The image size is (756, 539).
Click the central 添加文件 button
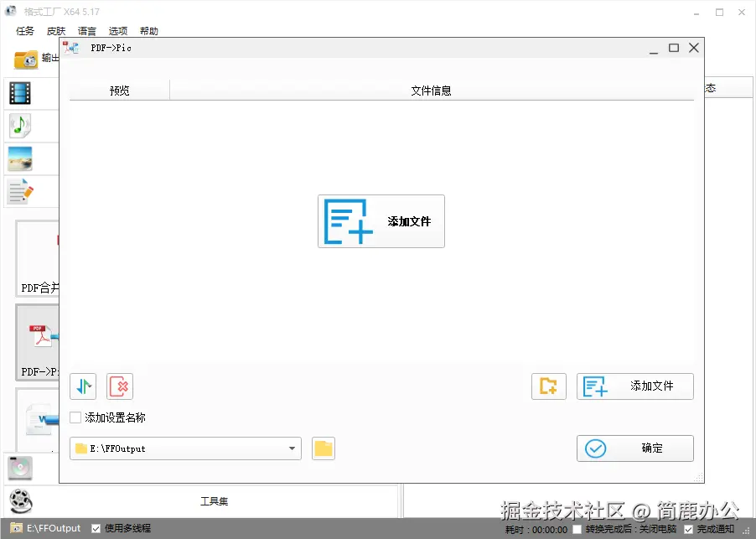point(381,220)
